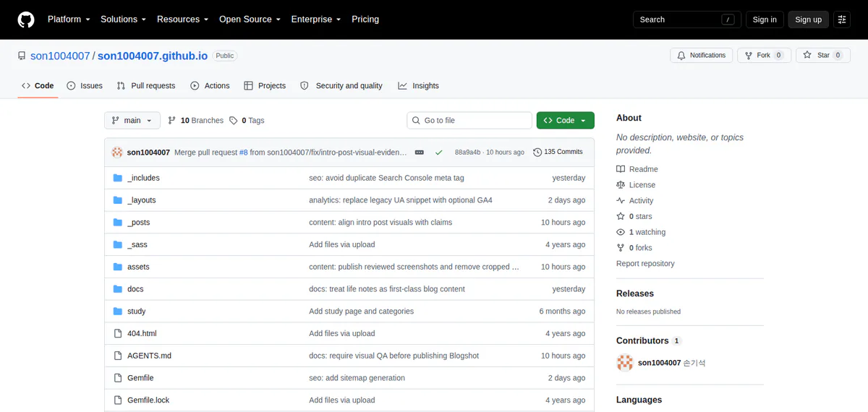Click the assets folder icon
This screenshot has height=412, width=868.
click(118, 267)
